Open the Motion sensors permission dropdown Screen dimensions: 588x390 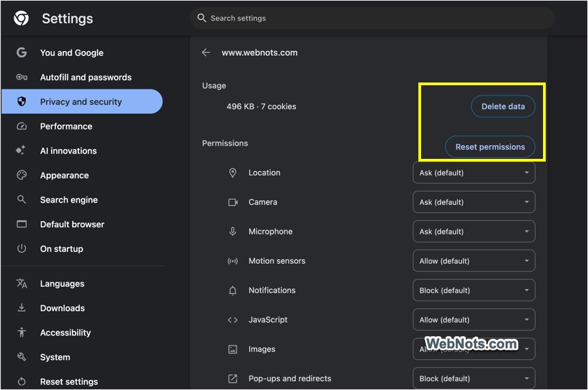474,261
